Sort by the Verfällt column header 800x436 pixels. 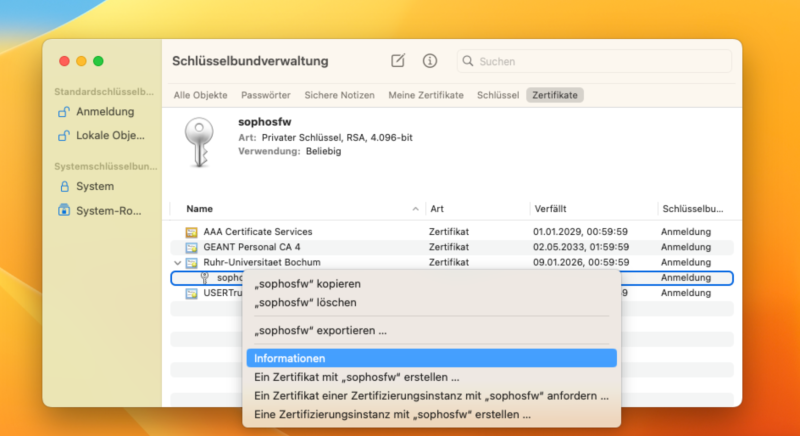[x=551, y=209]
